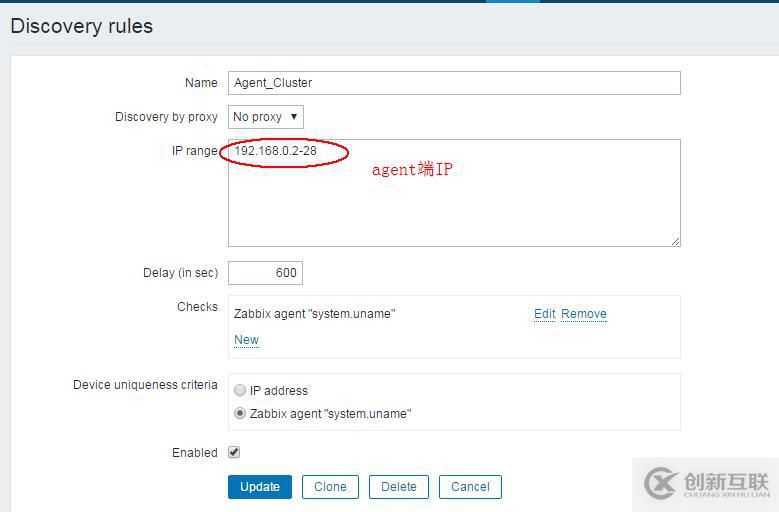Click the IP range resize handle
Viewport: 779px width, 512px height.
point(675,241)
